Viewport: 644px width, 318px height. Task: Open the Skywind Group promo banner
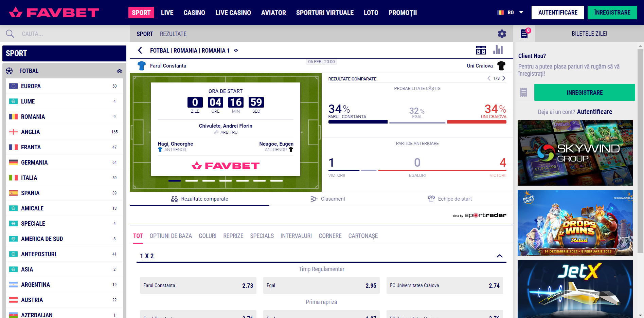575,153
